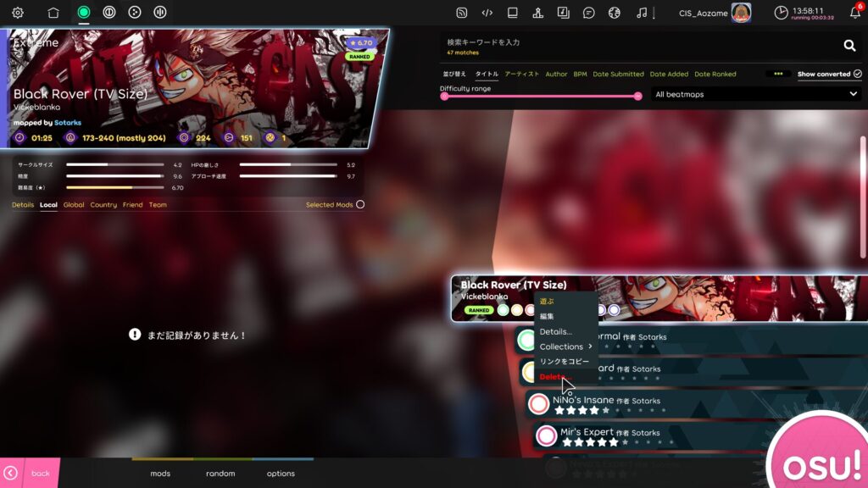Expand the Collections submenu arrow
The image size is (868, 488).
pos(590,347)
